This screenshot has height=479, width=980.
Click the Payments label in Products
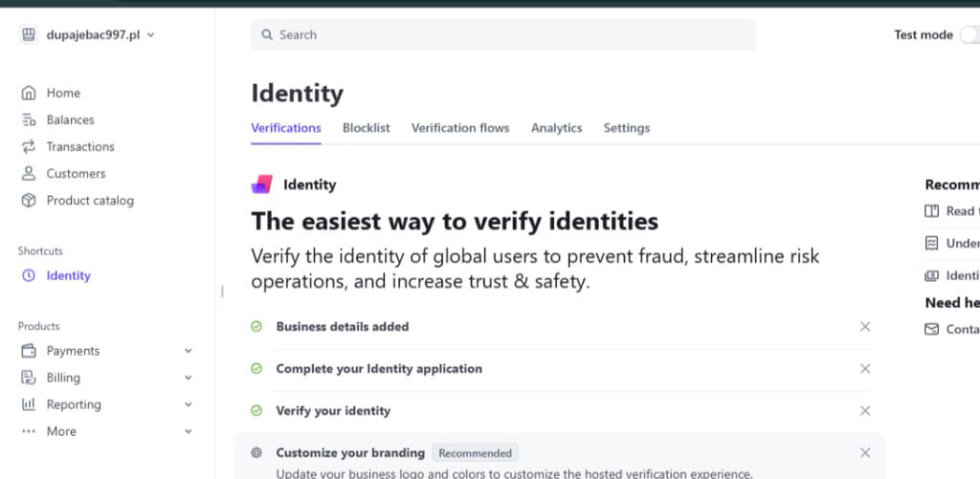tap(73, 351)
